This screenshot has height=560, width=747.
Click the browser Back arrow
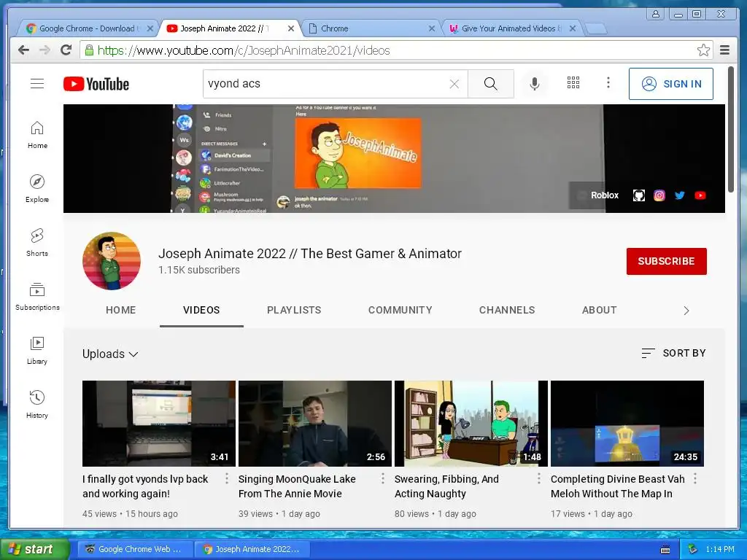(23, 50)
